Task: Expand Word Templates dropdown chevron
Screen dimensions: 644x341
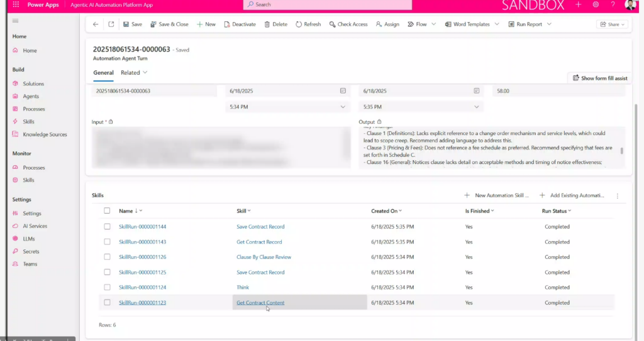Action: coord(497,24)
